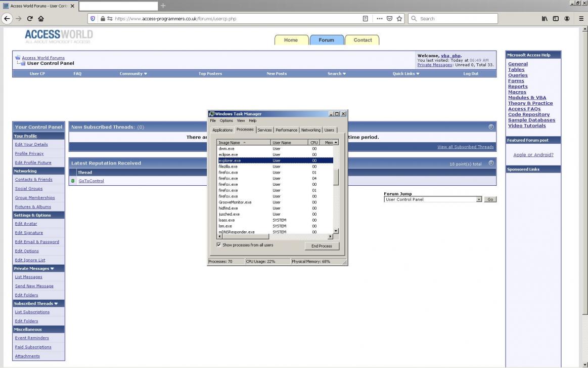588x368 pixels.
Task: Open a new tab with plus icon
Action: 163,6
